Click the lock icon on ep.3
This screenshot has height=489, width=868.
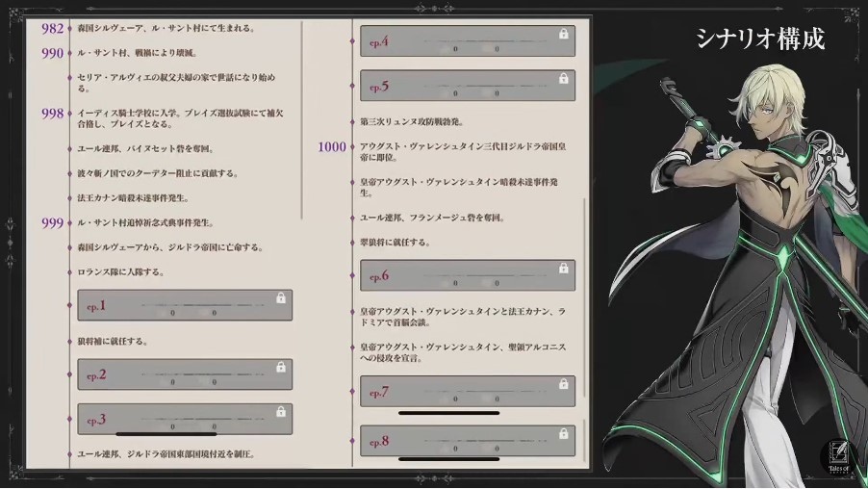click(x=281, y=411)
